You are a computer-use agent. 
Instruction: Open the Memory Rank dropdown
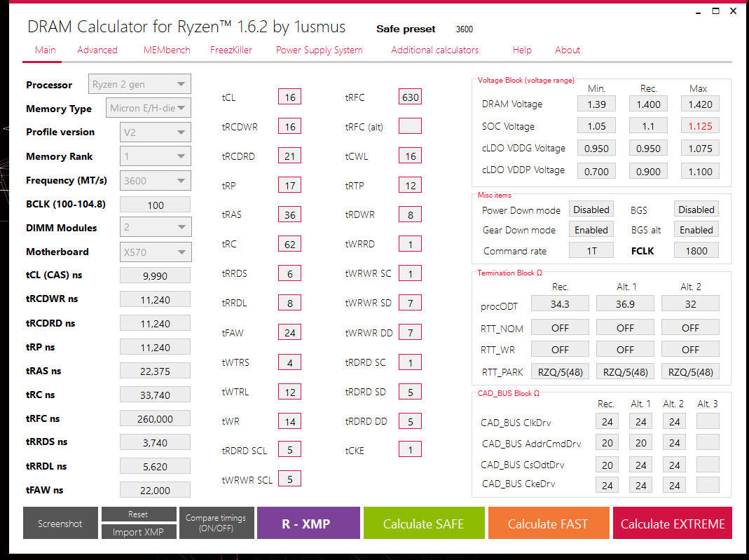[156, 156]
